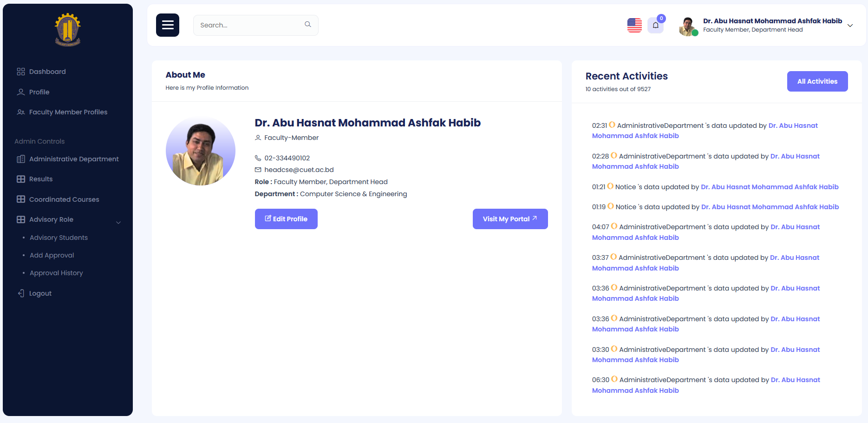Click the search magnifier icon
The height and width of the screenshot is (423, 868).
coord(308,25)
